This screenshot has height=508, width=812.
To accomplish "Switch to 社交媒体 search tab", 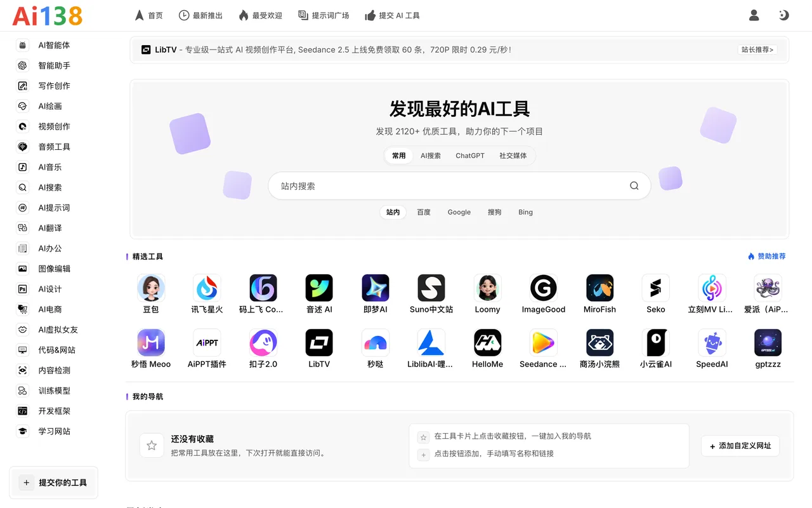I will (x=513, y=156).
